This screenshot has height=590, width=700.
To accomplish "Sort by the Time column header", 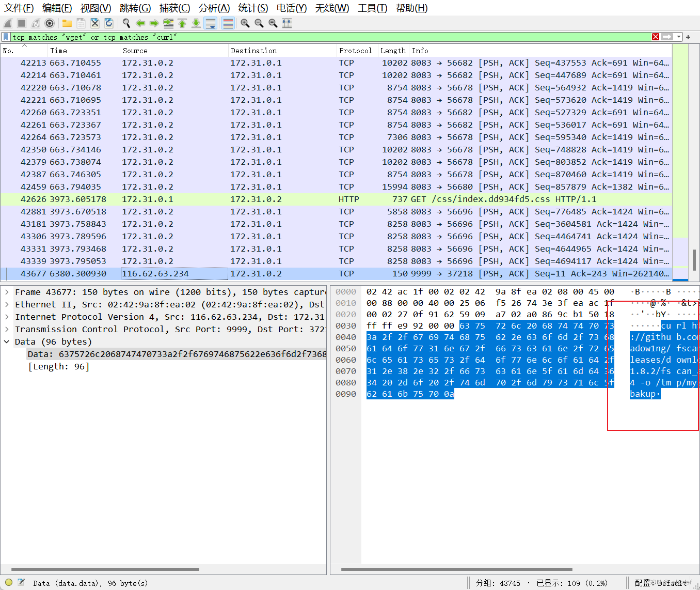I will [84, 51].
